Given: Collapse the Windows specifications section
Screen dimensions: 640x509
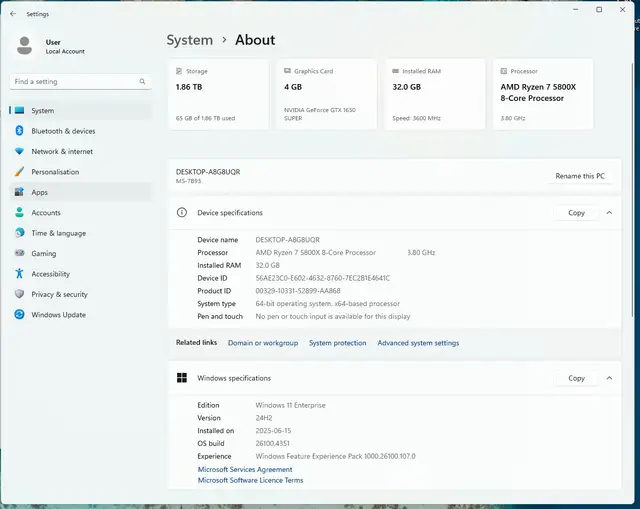Looking at the screenshot, I should pyautogui.click(x=609, y=378).
